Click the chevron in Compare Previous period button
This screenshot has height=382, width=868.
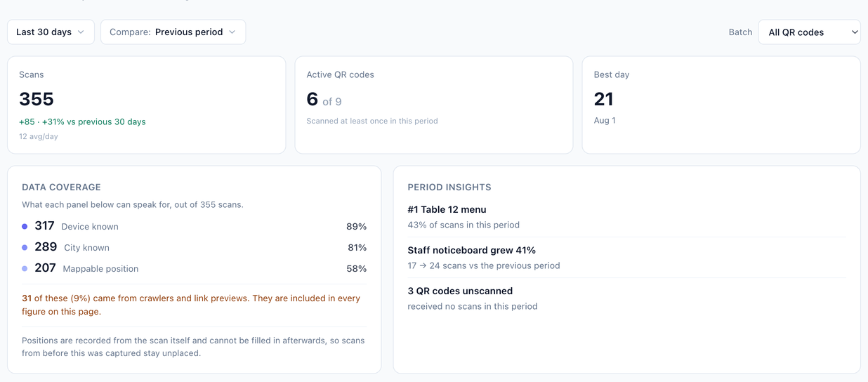tap(232, 32)
